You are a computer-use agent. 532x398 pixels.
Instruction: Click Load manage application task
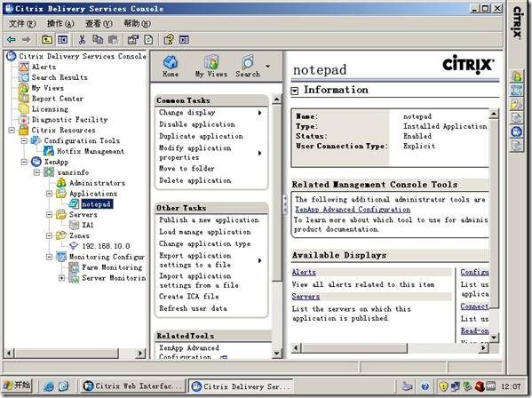click(205, 232)
